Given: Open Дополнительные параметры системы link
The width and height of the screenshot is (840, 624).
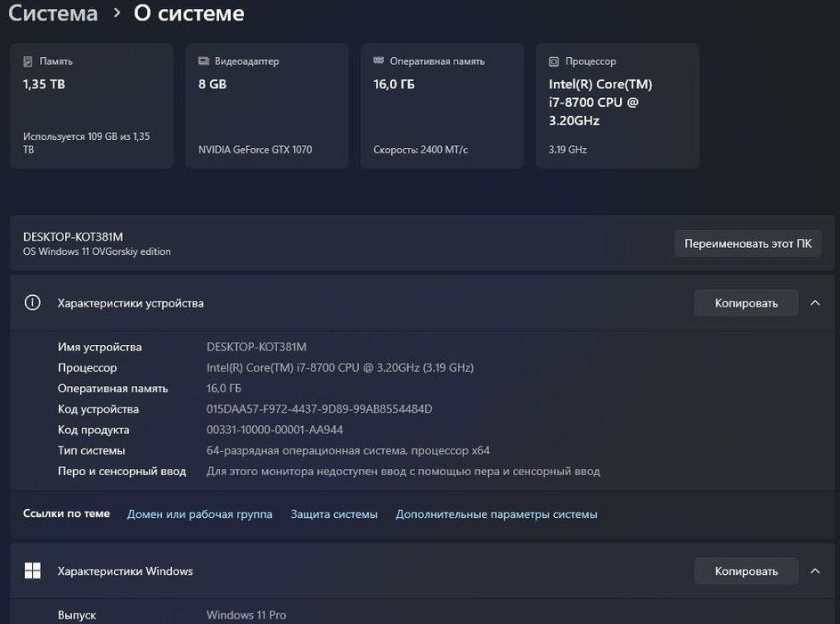Looking at the screenshot, I should (x=497, y=514).
